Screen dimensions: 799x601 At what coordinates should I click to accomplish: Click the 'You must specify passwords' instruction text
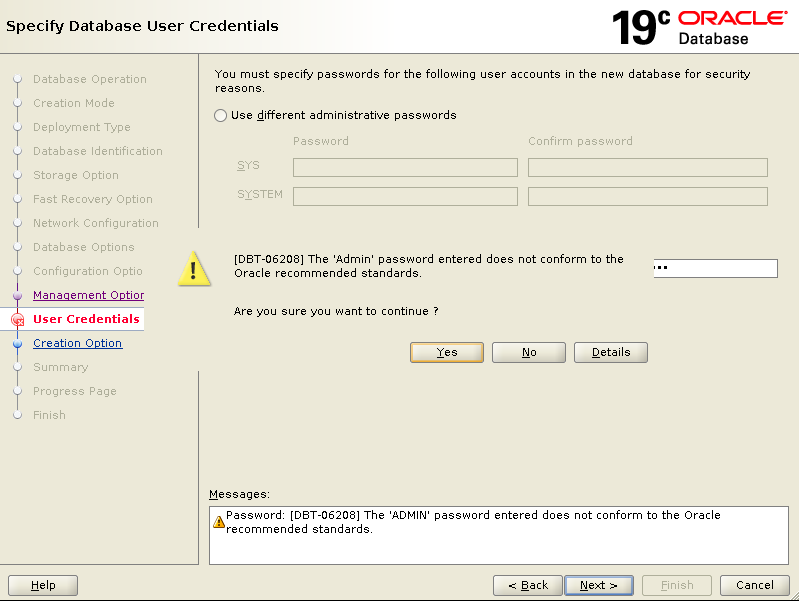click(x=482, y=81)
